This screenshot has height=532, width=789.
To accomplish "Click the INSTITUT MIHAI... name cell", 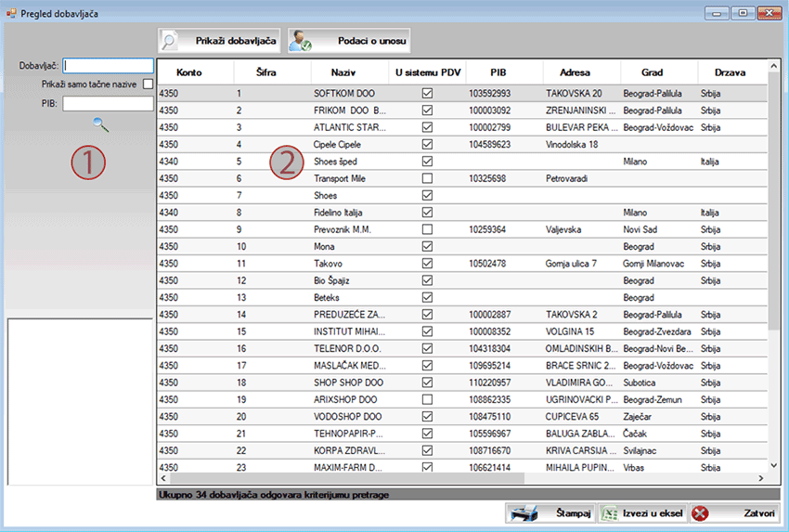I will [350, 331].
